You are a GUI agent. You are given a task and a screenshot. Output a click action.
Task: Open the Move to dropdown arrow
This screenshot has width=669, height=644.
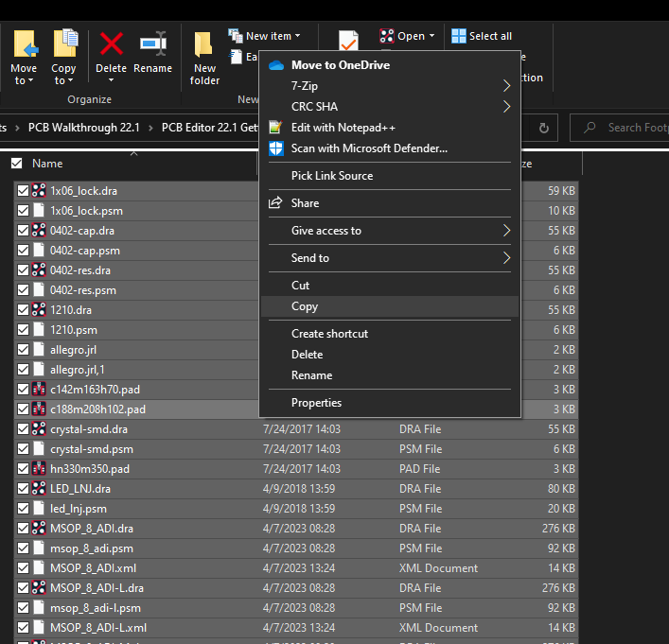[30, 81]
